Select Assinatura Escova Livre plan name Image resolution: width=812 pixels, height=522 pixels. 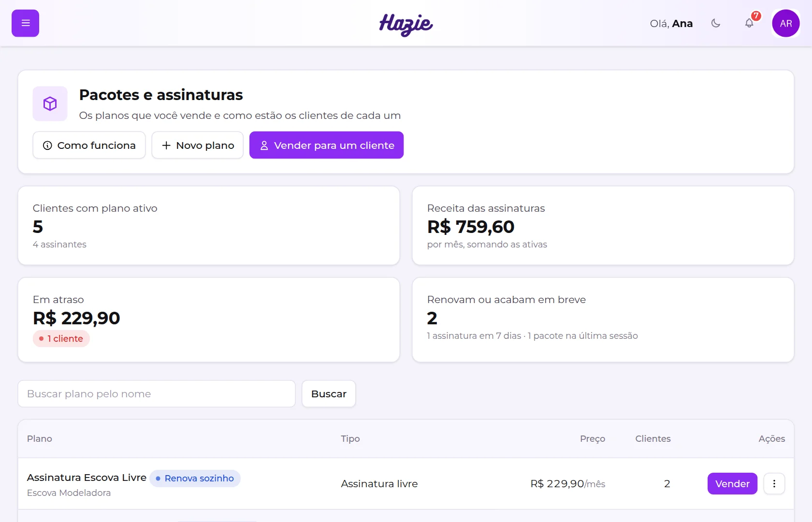[x=87, y=478]
